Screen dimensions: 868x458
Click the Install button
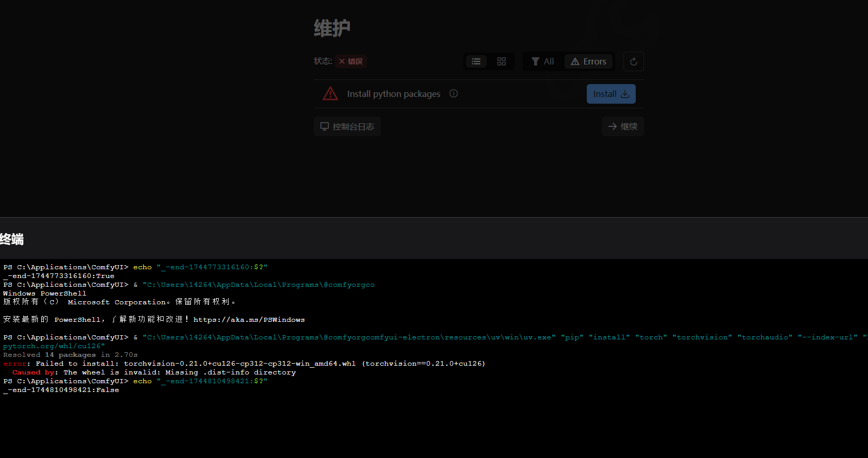click(611, 94)
